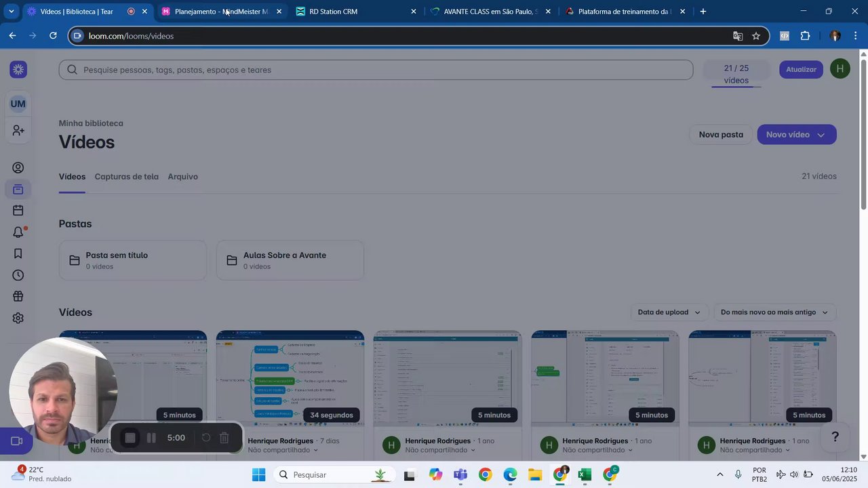Reload the page

pyautogui.click(x=53, y=35)
